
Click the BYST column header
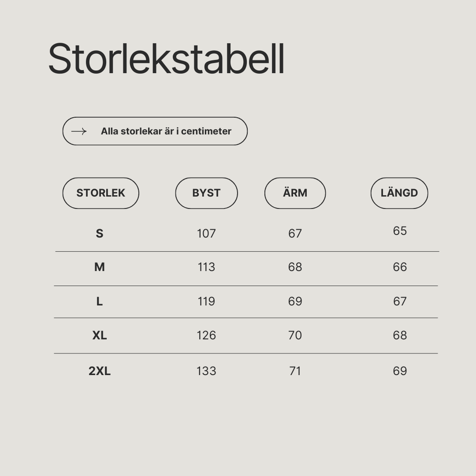coord(206,193)
